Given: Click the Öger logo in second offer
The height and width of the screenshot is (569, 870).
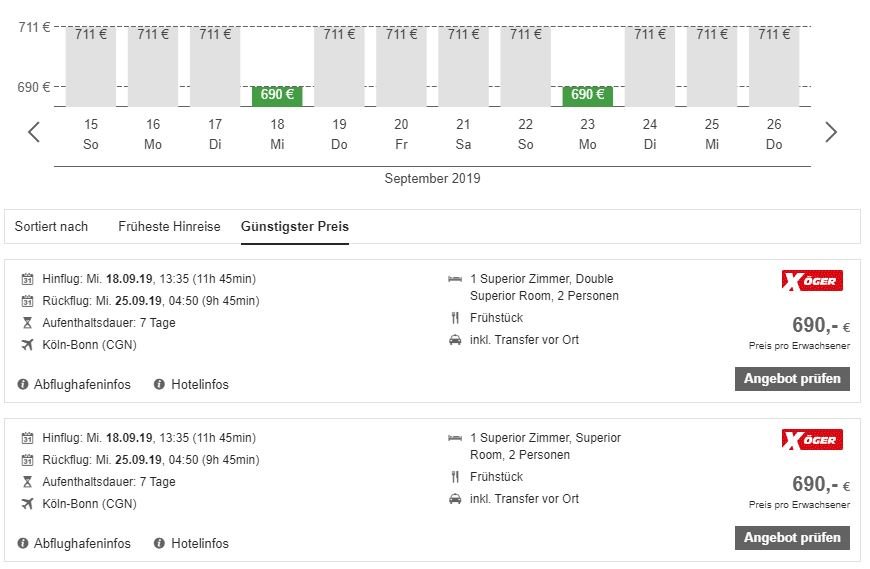Looking at the screenshot, I should [812, 440].
